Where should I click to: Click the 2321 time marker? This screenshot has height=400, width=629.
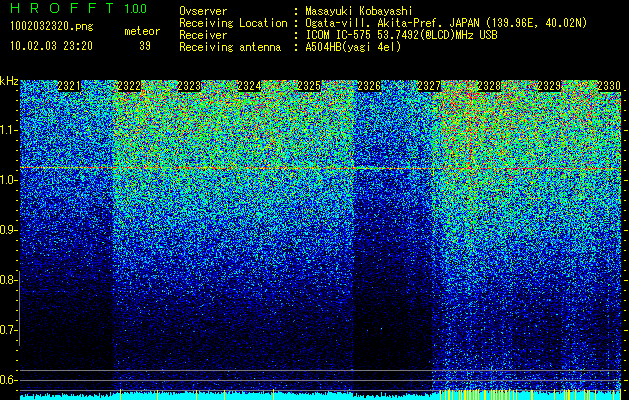tap(69, 86)
